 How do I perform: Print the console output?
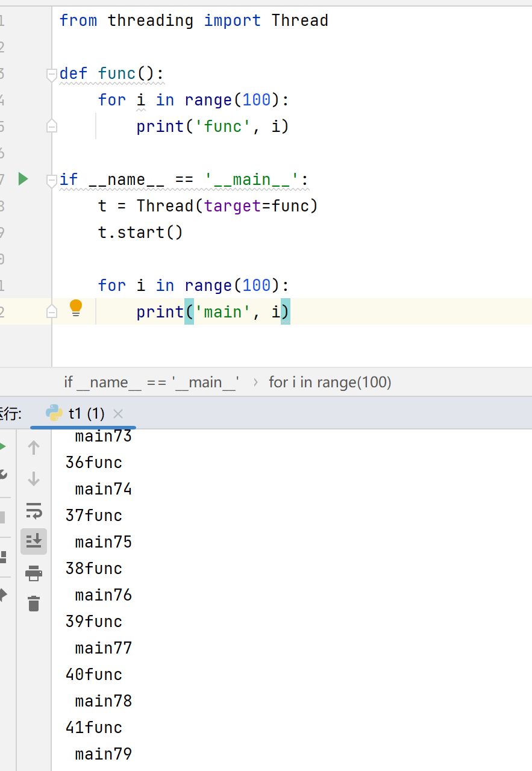[x=34, y=573]
